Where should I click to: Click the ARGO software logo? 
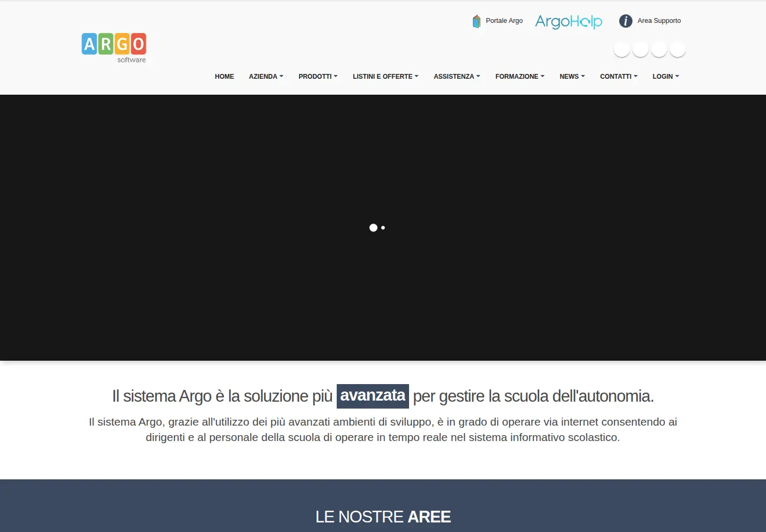[114, 48]
